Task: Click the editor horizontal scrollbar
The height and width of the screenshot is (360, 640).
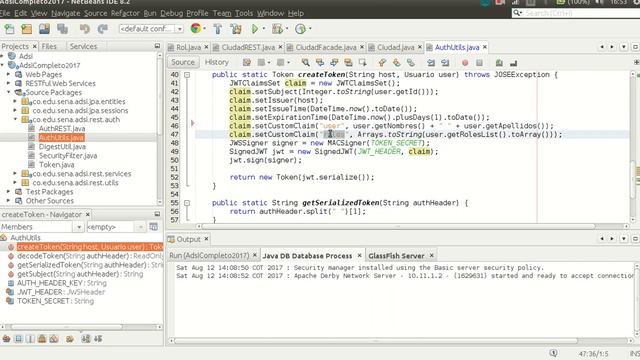Action: (x=398, y=226)
